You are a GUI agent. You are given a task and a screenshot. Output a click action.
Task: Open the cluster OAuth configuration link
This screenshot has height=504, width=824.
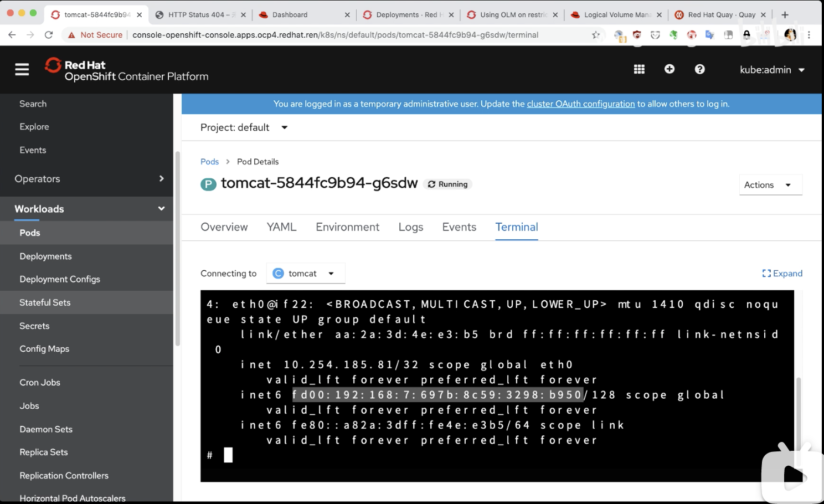tap(580, 104)
